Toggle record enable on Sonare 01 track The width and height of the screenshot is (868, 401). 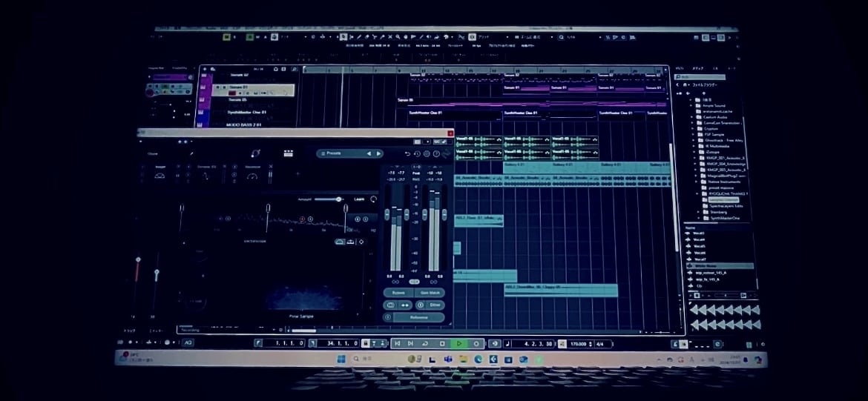point(232,93)
